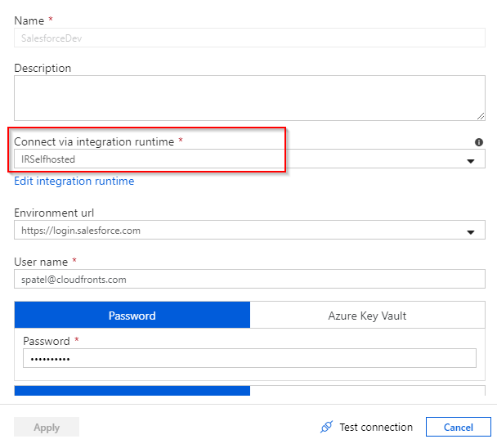The height and width of the screenshot is (448, 497).
Task: Expand the integration runtime dropdown arrow
Action: 471,160
